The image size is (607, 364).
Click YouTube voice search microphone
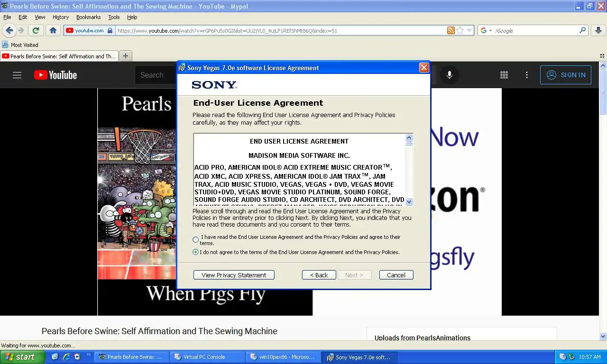click(450, 75)
